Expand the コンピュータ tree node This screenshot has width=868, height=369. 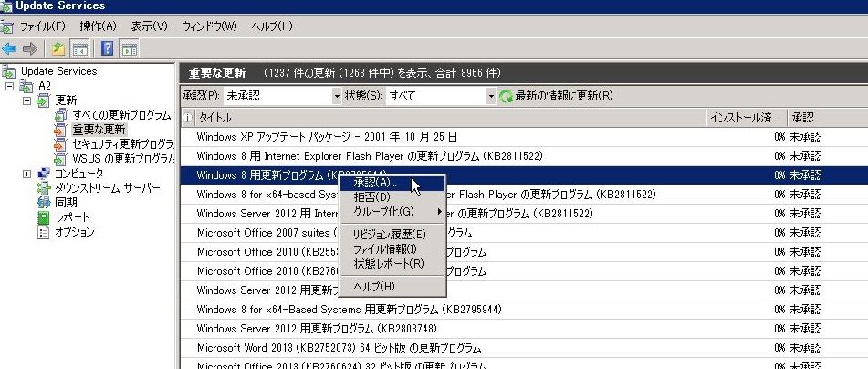[26, 174]
